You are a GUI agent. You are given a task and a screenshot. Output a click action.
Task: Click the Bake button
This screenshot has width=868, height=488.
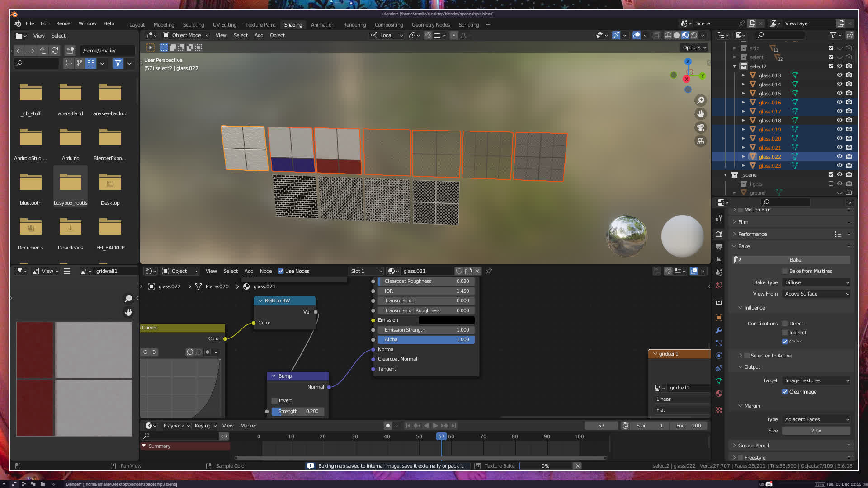coord(795,260)
